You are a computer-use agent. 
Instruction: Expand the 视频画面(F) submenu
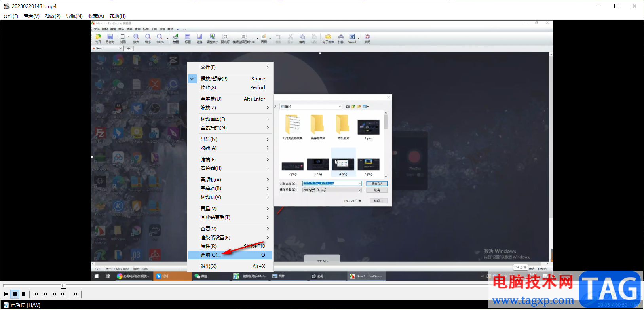[230, 119]
